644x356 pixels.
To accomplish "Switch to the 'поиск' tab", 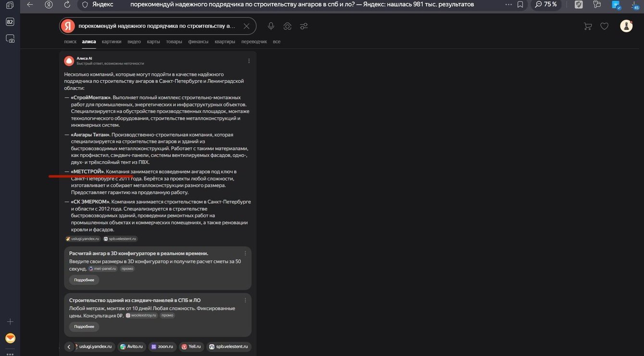I will pos(70,42).
